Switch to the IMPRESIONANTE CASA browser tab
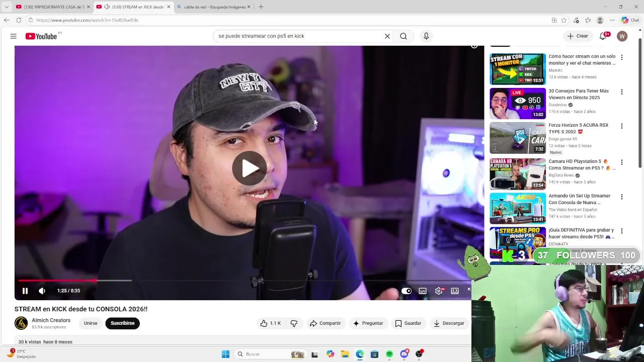Image resolution: width=644 pixels, height=362 pixels. pyautogui.click(x=53, y=7)
